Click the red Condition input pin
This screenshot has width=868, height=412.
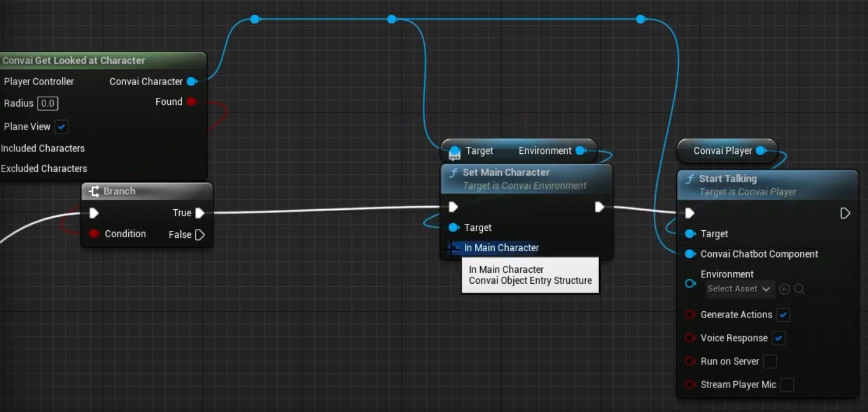tap(94, 234)
